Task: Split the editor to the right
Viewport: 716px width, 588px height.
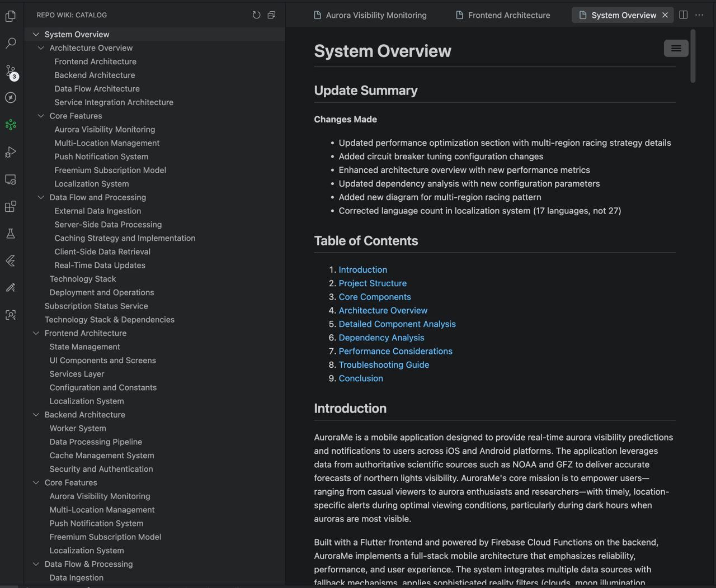Action: 683,15
